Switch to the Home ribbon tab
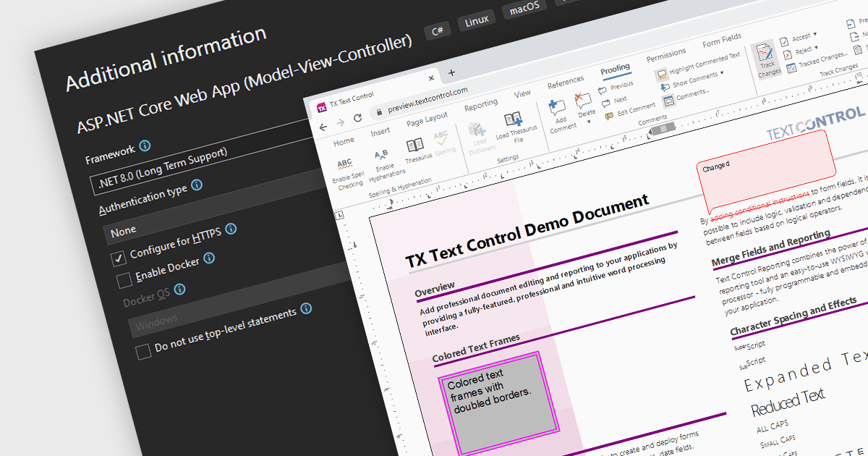The image size is (868, 456). coord(344,142)
